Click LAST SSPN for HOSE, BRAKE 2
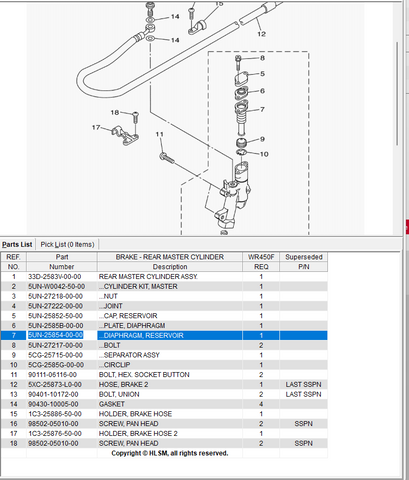The height and width of the screenshot is (480, 409). click(303, 384)
